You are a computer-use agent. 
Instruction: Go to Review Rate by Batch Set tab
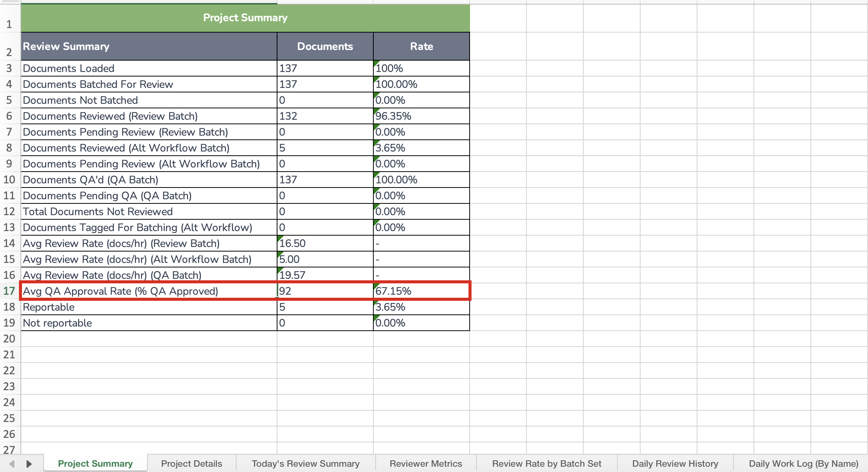(547, 463)
